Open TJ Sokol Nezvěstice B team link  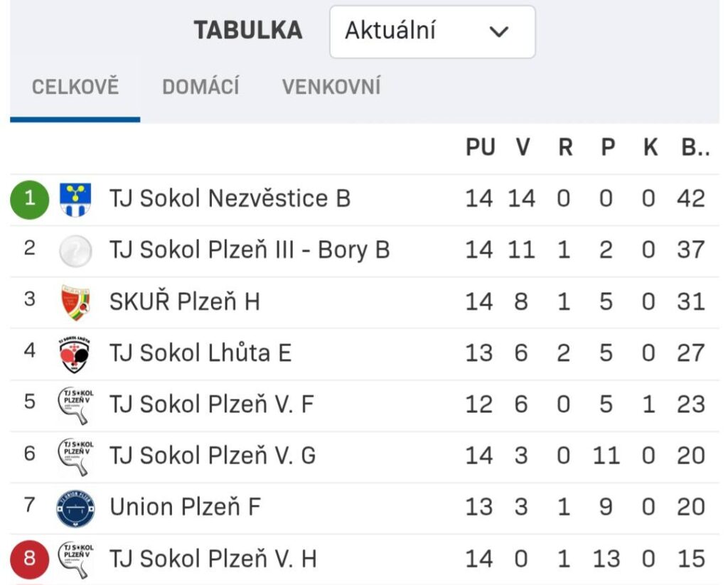point(230,198)
